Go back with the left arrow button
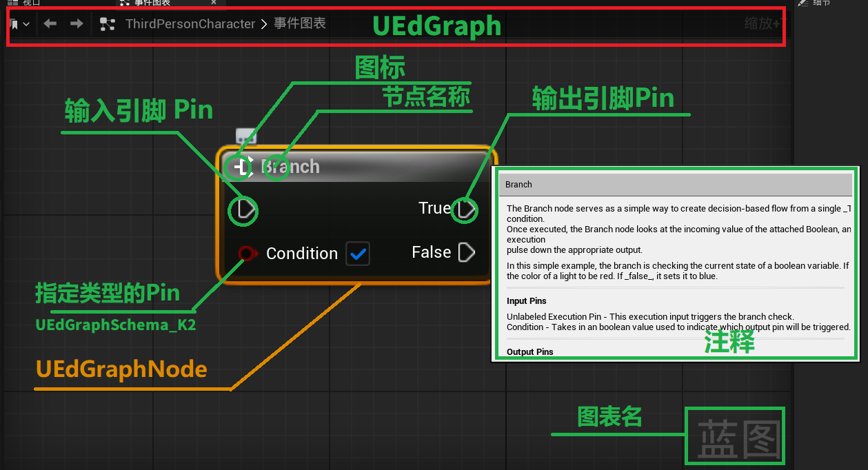Image resolution: width=868 pixels, height=470 pixels. pos(50,24)
